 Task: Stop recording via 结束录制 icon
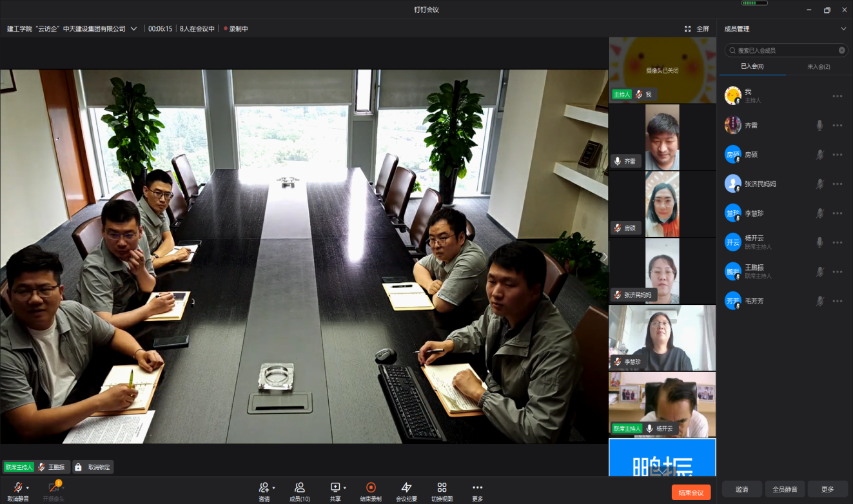tap(371, 487)
